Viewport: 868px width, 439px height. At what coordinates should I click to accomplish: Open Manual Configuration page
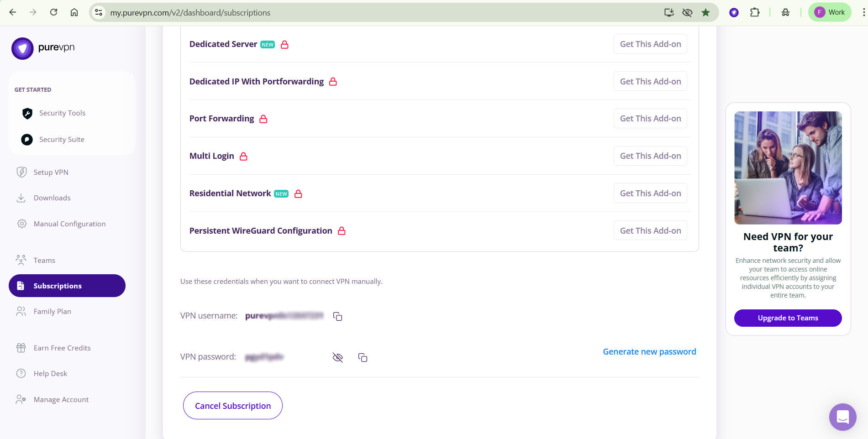(x=69, y=224)
